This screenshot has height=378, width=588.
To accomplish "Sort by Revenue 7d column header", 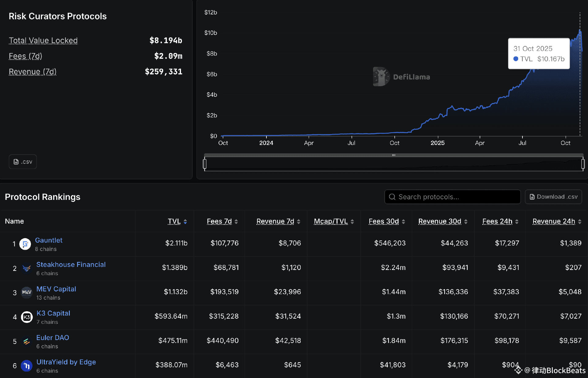I will point(275,221).
